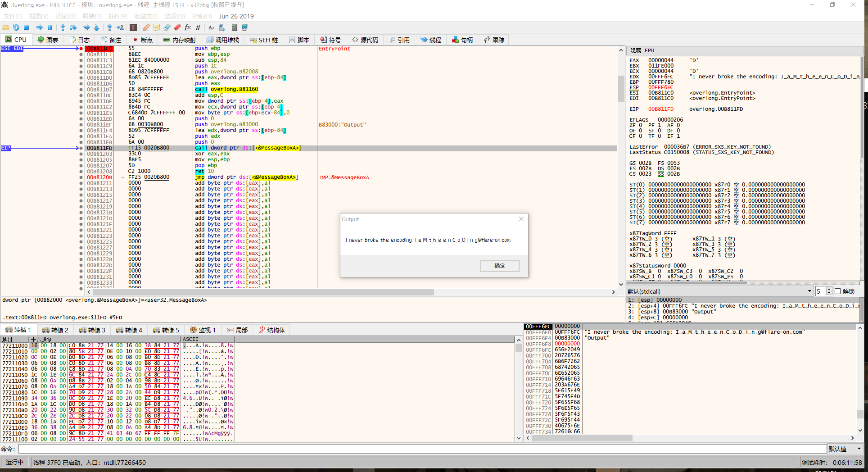Image resolution: width=868 pixels, height=472 pixels.
Task: Open a new executable file
Action: [x=6, y=27]
